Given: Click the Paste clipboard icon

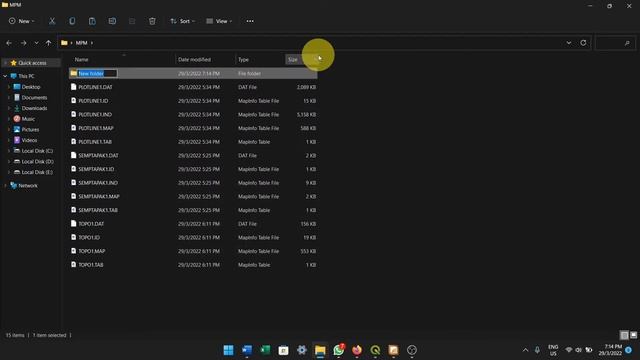Looking at the screenshot, I should tap(92, 21).
